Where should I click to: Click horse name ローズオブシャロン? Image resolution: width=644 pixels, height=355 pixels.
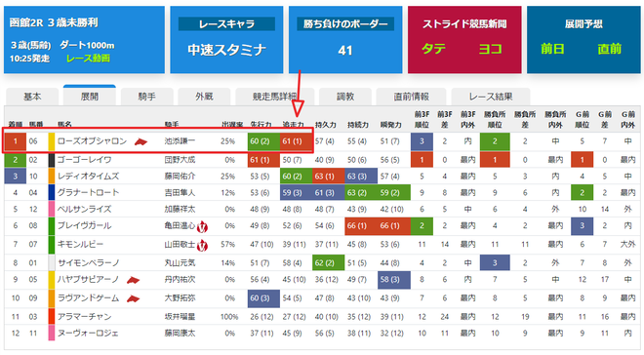[x=92, y=141]
